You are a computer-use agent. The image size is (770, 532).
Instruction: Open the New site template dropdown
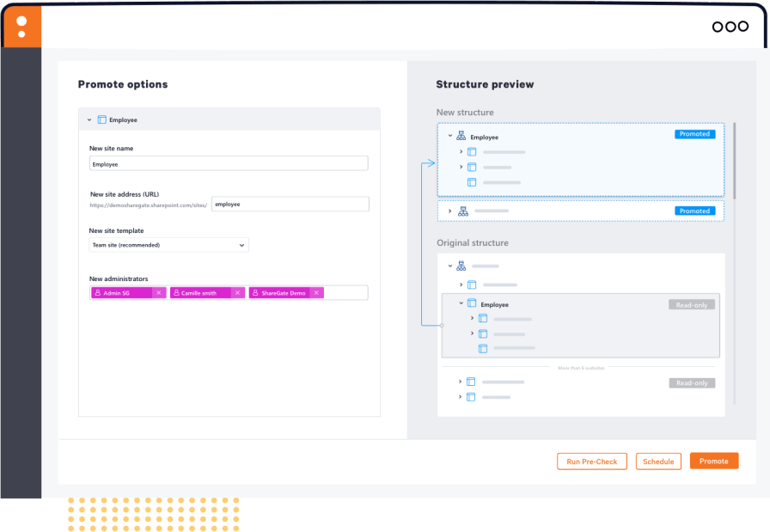[x=168, y=245]
